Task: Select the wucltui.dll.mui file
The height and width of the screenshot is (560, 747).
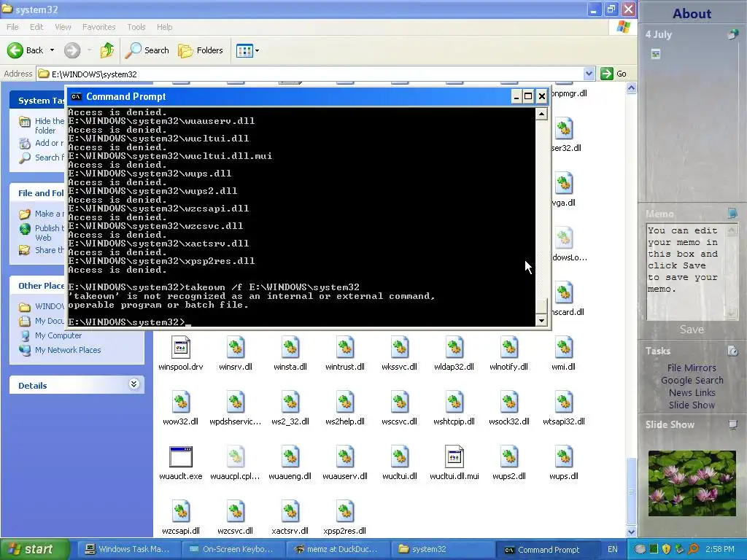Action: click(x=454, y=457)
